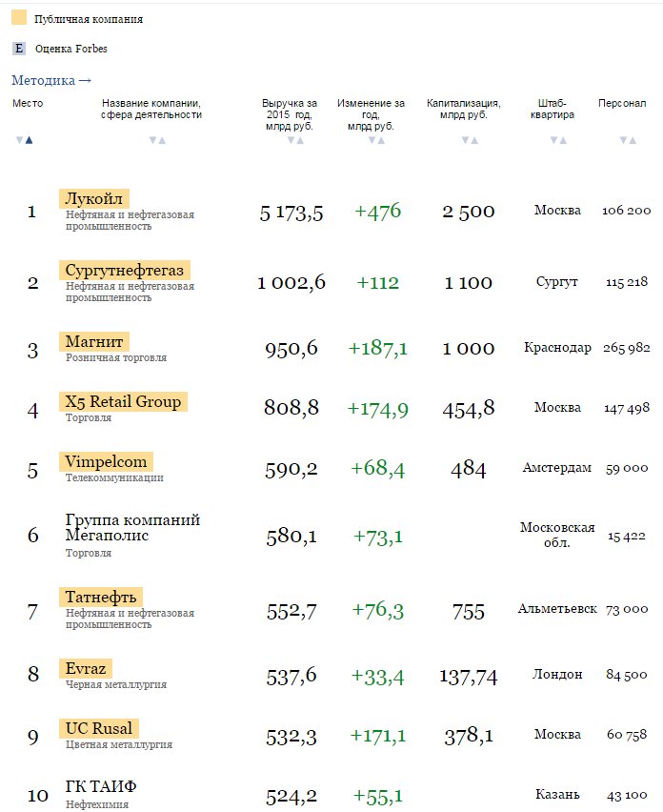Open the ГК ТАИФ company entry
The height and width of the screenshot is (812, 663).
[101, 786]
